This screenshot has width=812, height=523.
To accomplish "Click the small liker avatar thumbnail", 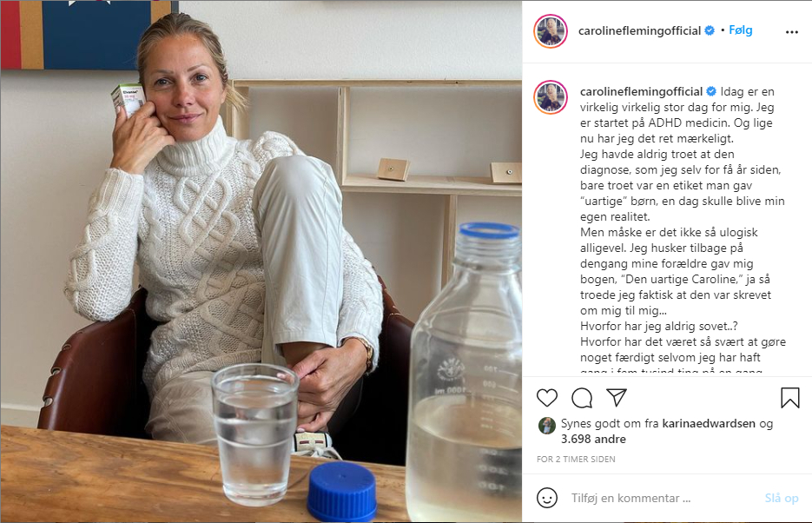I will click(547, 426).
